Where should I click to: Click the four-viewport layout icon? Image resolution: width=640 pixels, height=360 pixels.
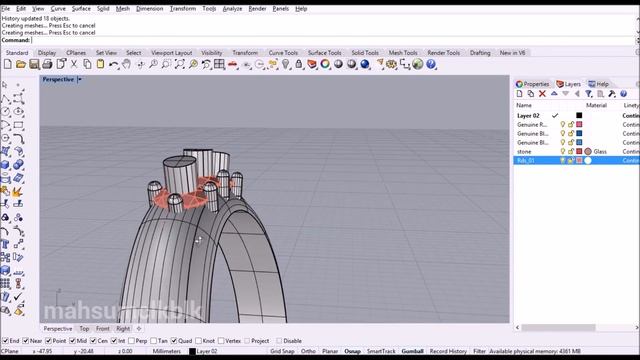tap(219, 64)
